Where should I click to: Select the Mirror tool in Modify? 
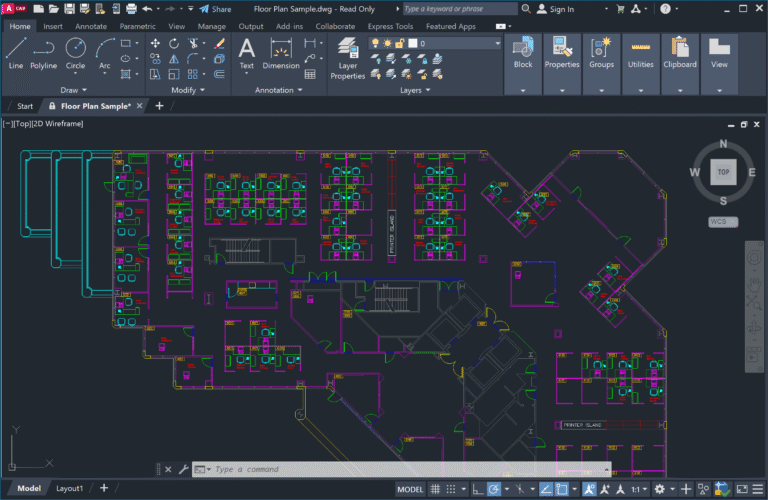pyautogui.click(x=174, y=59)
